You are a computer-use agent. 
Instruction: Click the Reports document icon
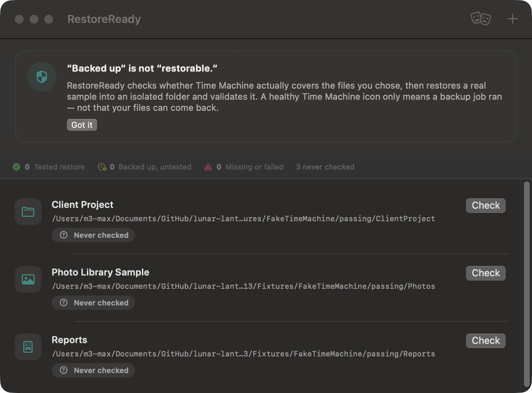click(28, 347)
